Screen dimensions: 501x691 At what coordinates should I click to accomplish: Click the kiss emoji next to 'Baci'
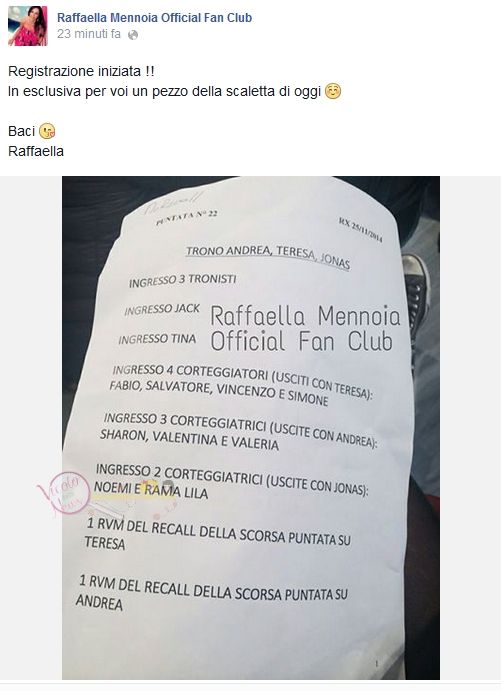(47, 131)
